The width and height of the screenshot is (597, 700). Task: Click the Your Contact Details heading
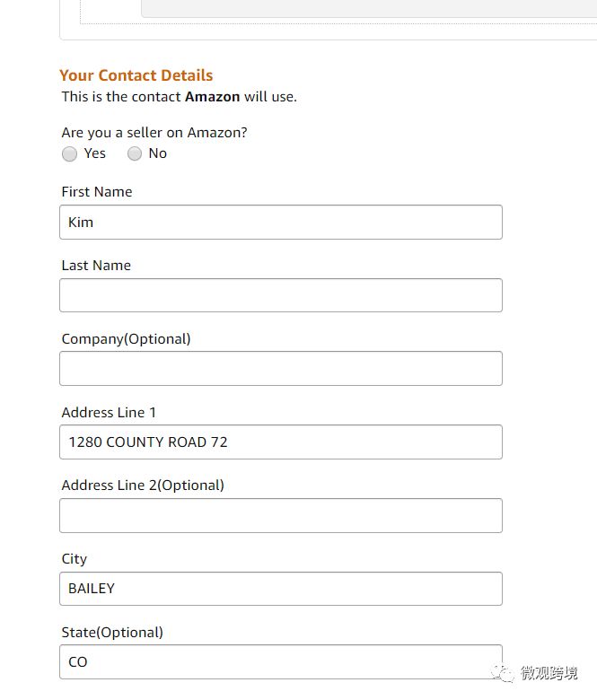(136, 75)
